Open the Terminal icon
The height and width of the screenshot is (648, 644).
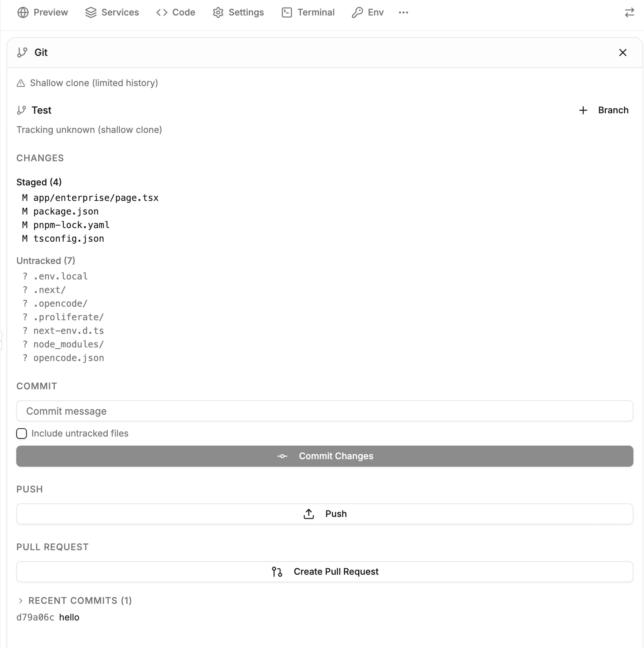click(287, 12)
